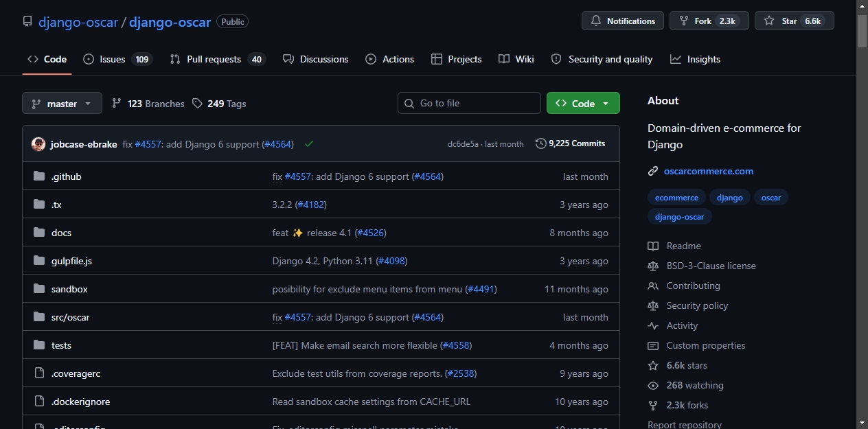Click the src/oscar folder icon
This screenshot has height=429, width=868.
tap(39, 317)
